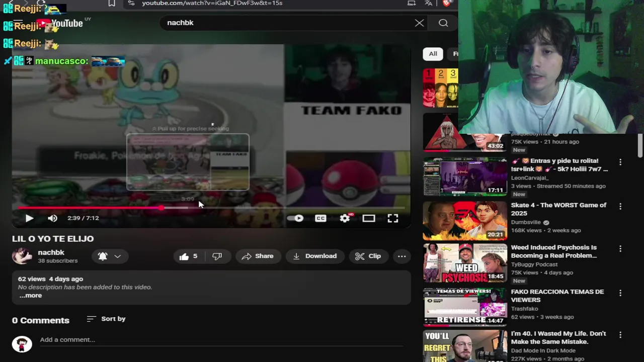
Task: Expand notification options dropdown arrow
Action: tap(117, 256)
